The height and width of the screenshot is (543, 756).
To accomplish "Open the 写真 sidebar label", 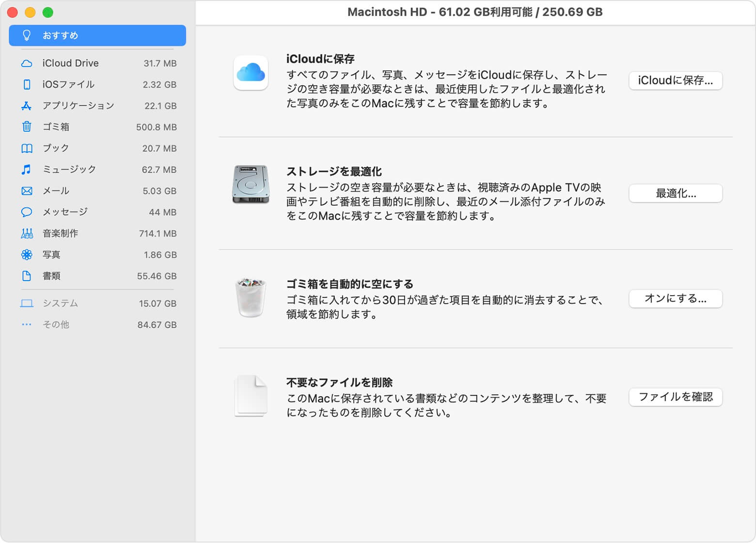I will tap(51, 255).
